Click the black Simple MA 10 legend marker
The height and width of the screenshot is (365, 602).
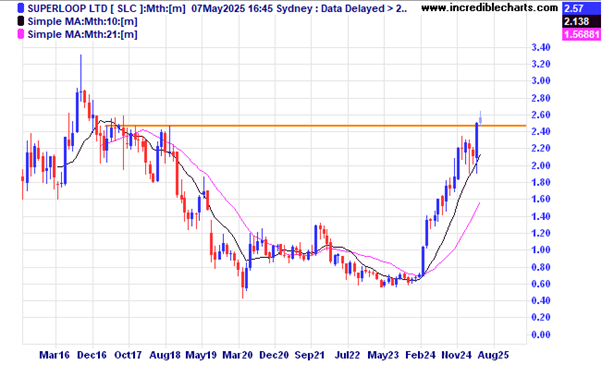tap(21, 21)
